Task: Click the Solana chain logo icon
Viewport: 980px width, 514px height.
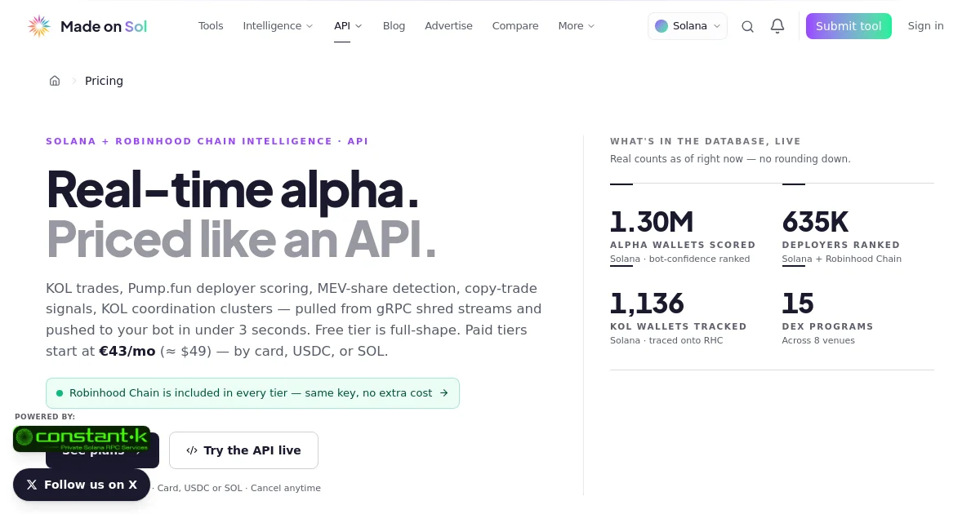Action: (x=661, y=26)
